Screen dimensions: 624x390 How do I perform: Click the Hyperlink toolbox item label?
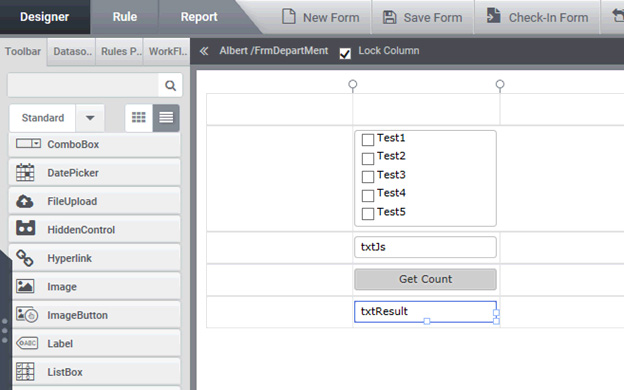(x=70, y=258)
